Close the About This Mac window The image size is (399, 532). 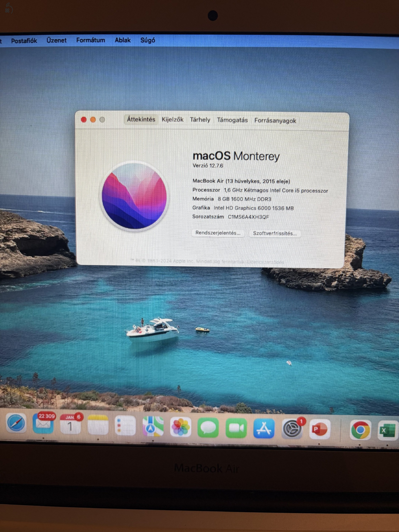84,120
